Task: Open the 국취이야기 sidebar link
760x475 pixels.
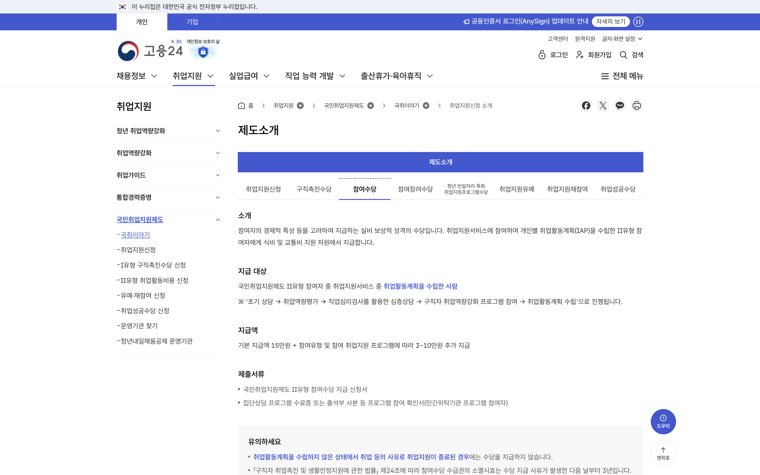Action: 135,235
